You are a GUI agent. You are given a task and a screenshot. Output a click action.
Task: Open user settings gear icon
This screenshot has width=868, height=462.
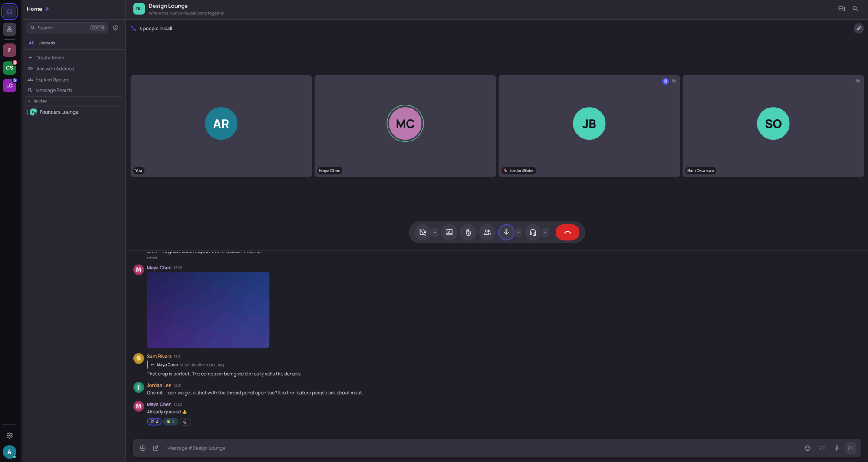[x=10, y=436]
